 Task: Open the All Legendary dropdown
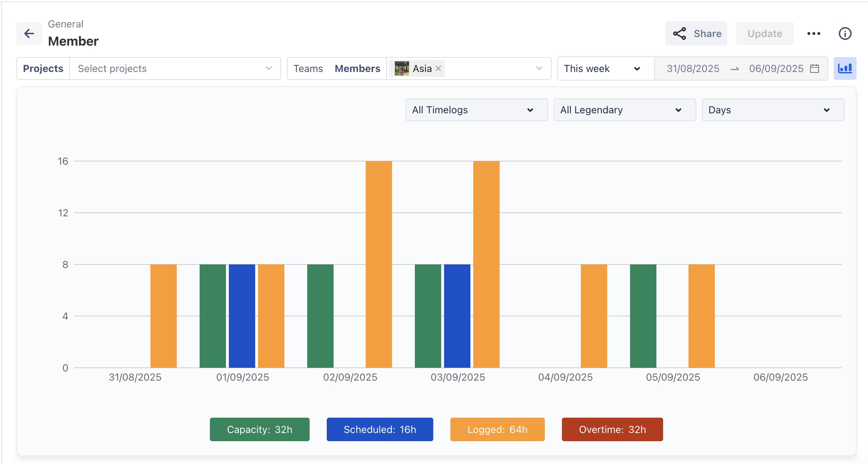pos(624,110)
